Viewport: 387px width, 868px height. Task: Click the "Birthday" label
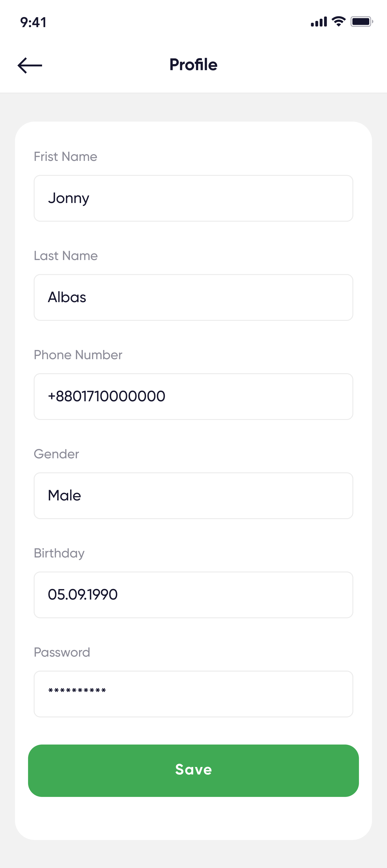tap(59, 553)
